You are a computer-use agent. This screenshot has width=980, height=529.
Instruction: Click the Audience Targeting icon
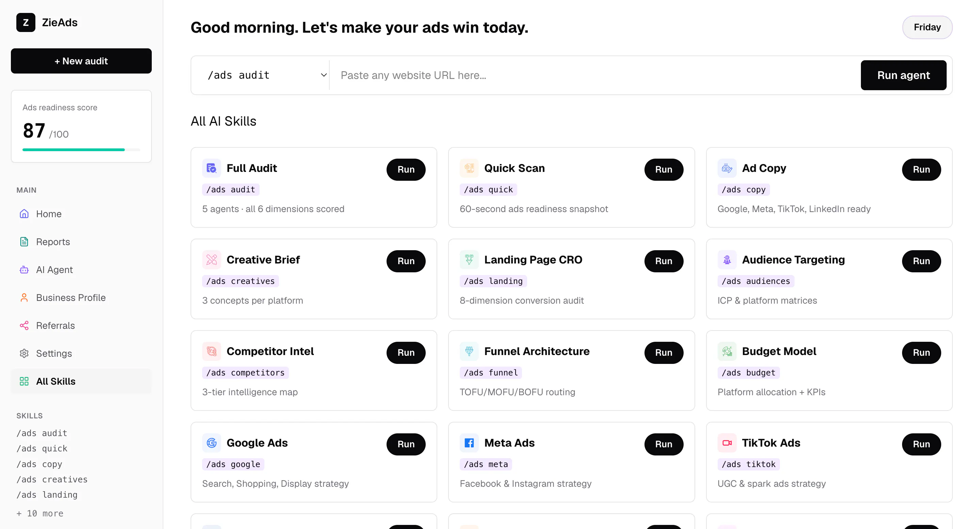727,259
